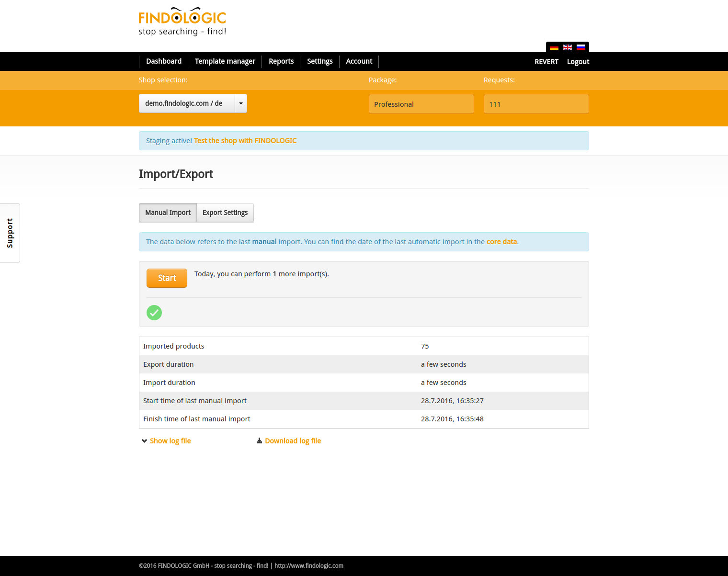The image size is (728, 576).
Task: Open the Dashboard menu
Action: coord(164,61)
